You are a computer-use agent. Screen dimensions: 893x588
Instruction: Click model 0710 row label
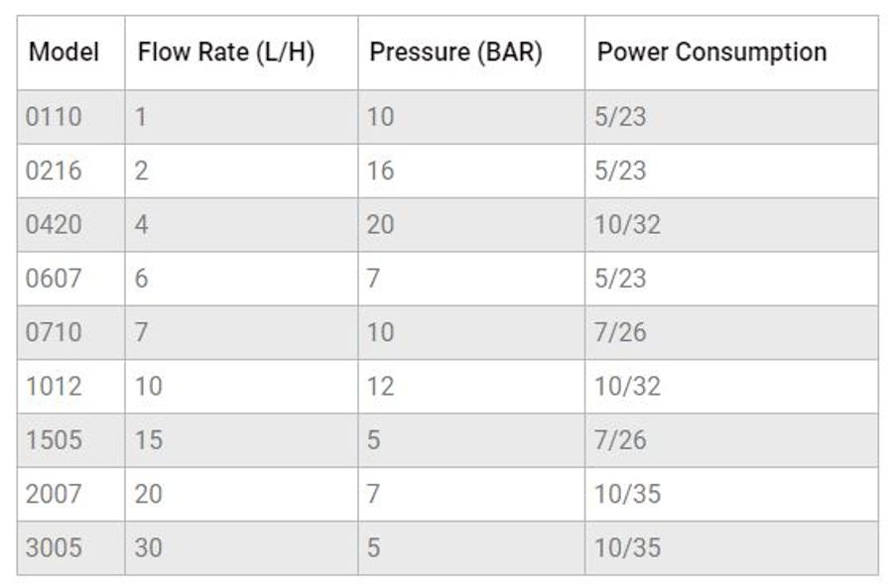pyautogui.click(x=54, y=332)
